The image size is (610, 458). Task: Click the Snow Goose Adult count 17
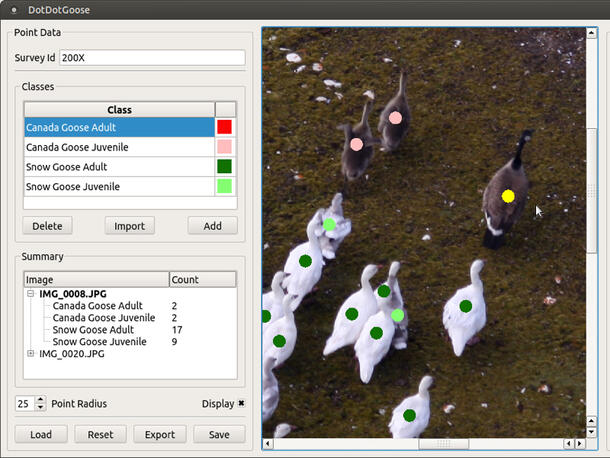coord(177,330)
